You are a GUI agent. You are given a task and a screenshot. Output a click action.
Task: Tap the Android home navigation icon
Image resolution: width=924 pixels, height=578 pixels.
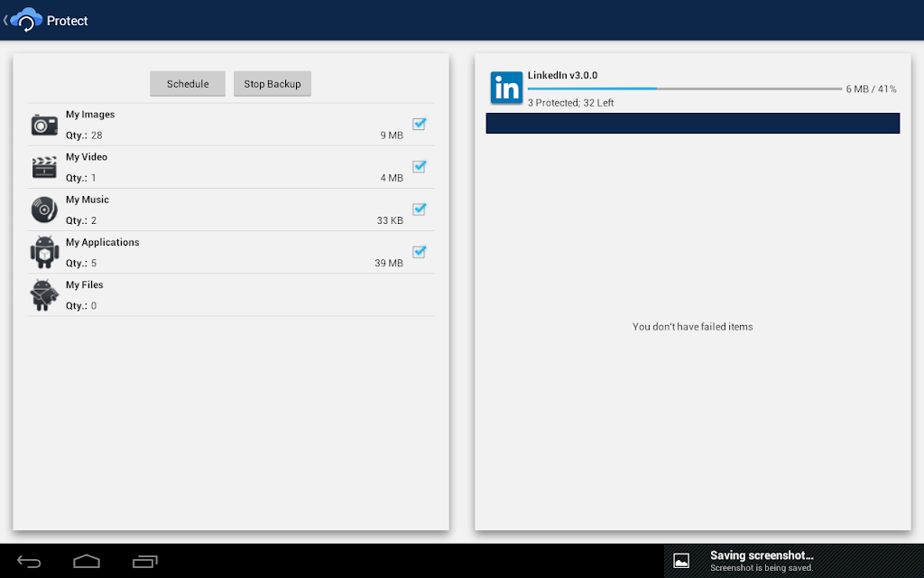[x=87, y=561]
